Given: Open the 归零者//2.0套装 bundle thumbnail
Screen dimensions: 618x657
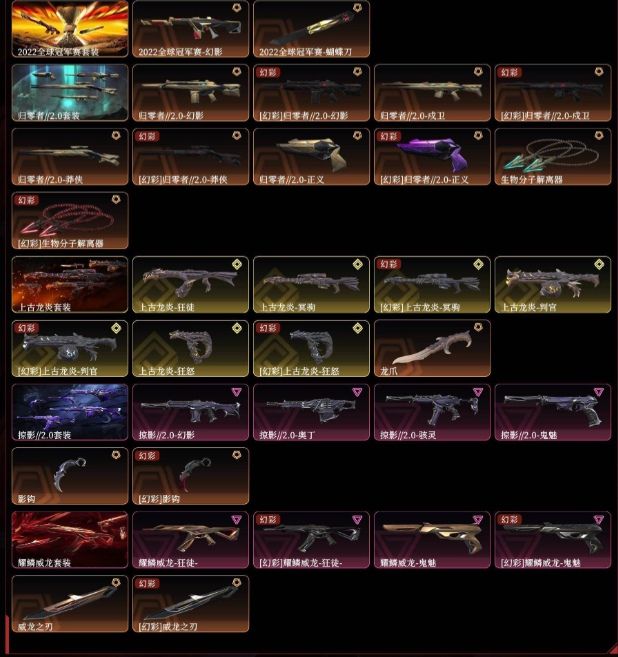Looking at the screenshot, I should [x=70, y=93].
